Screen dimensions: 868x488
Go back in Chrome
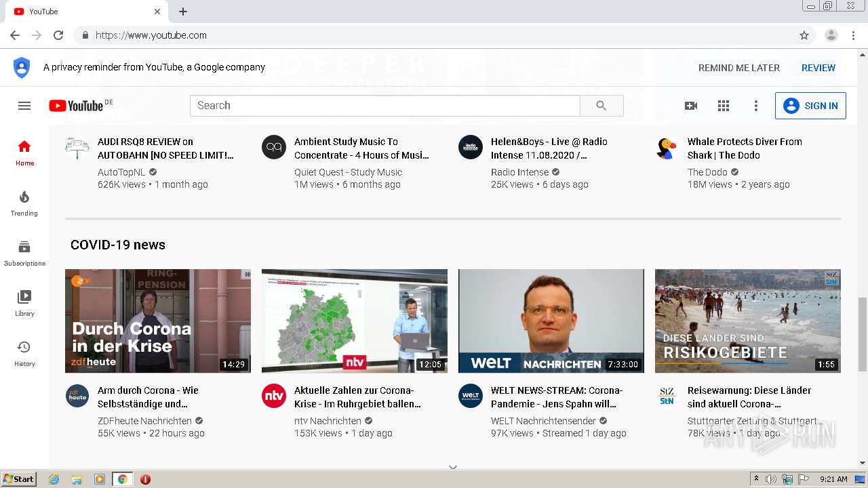click(x=15, y=35)
